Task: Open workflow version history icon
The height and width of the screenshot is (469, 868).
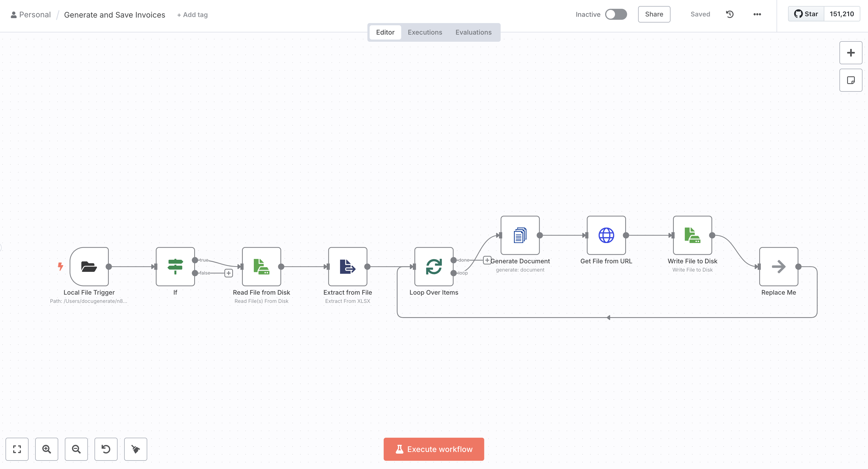Action: tap(730, 15)
